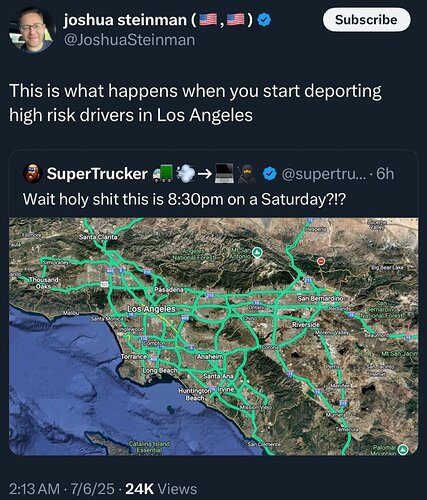Click the red road closure marker on map
The height and width of the screenshot is (500, 427).
coord(321,261)
